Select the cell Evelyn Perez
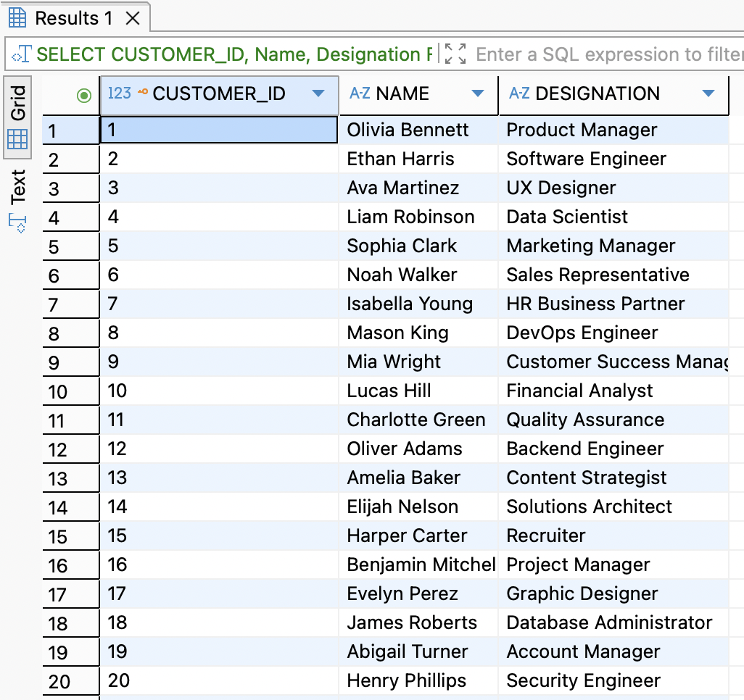Screen dimensions: 744x700 click(x=418, y=593)
